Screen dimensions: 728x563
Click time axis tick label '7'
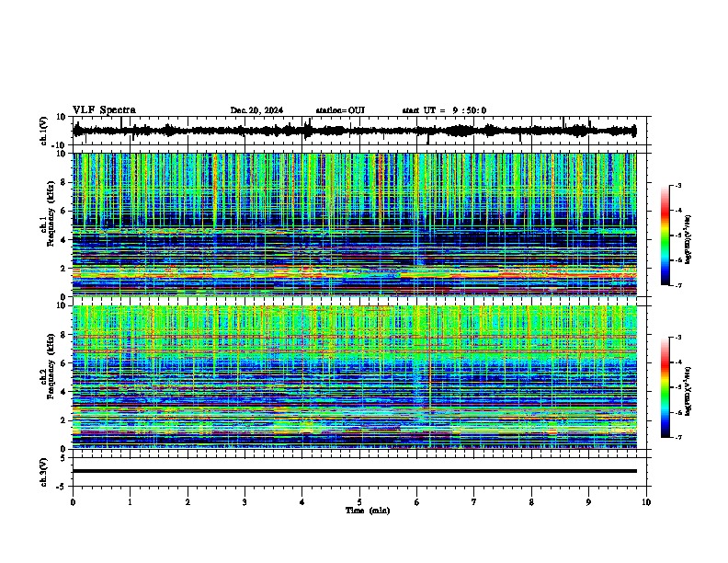(x=474, y=502)
